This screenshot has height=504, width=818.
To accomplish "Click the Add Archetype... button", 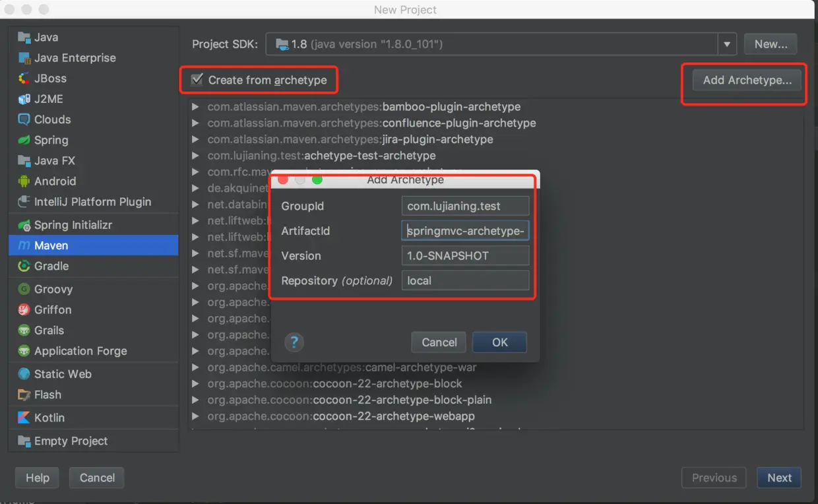I will [747, 80].
